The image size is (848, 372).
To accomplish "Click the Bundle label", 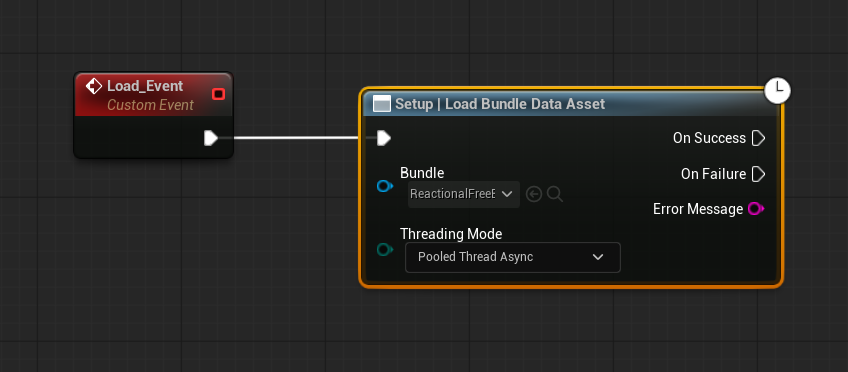I will [422, 173].
